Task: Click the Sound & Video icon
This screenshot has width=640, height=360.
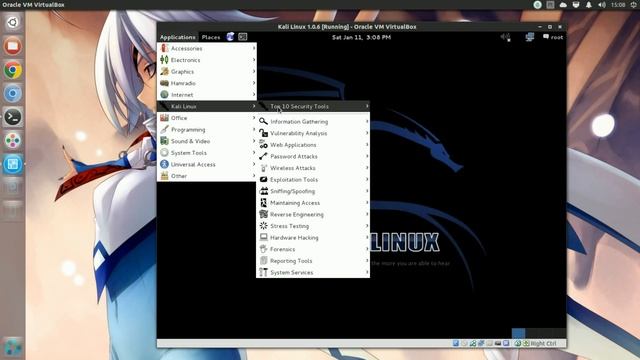Action: [164, 141]
